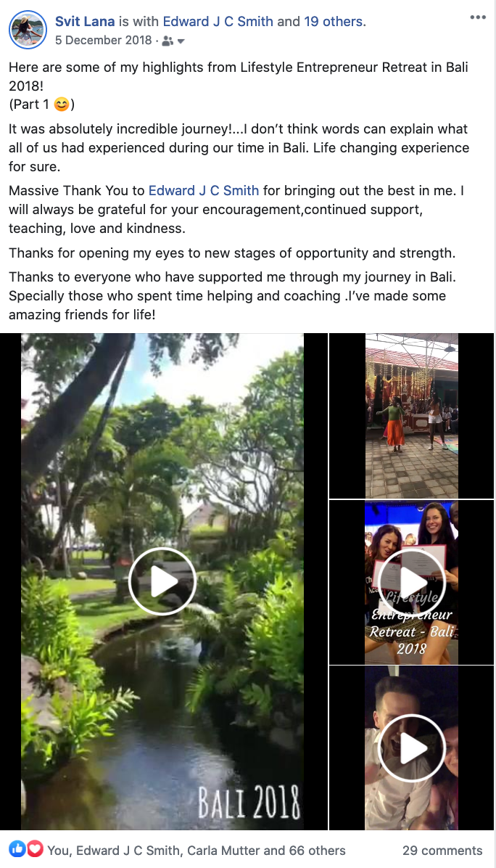Open the 5 December 2018 timestamp

(x=104, y=41)
